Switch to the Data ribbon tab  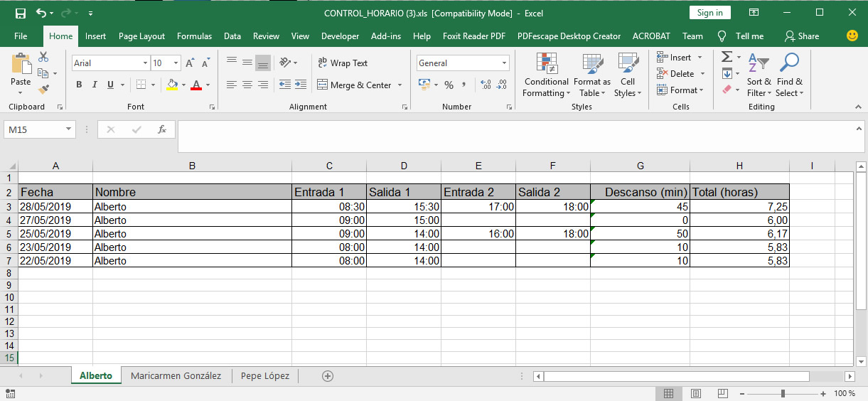[232, 36]
